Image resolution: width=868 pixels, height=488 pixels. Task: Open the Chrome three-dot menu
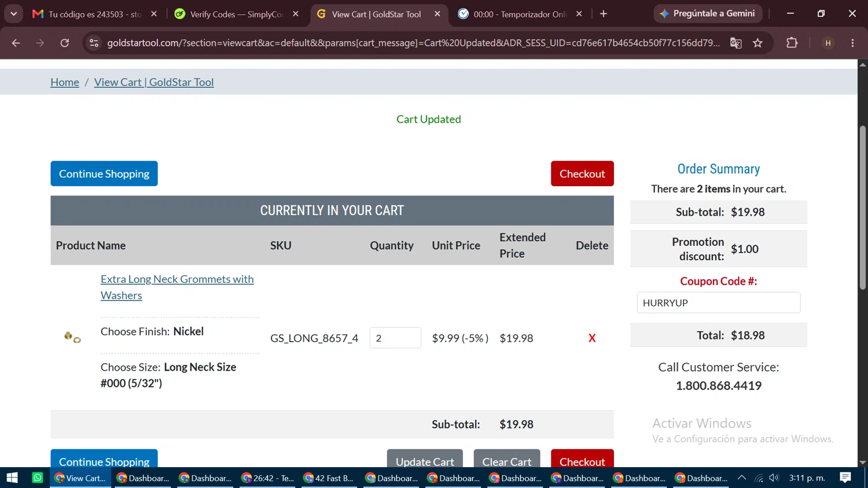[x=852, y=43]
